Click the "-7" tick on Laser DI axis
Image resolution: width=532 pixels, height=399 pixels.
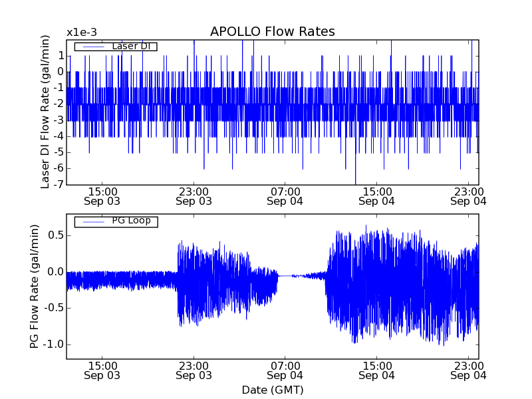click(x=59, y=184)
